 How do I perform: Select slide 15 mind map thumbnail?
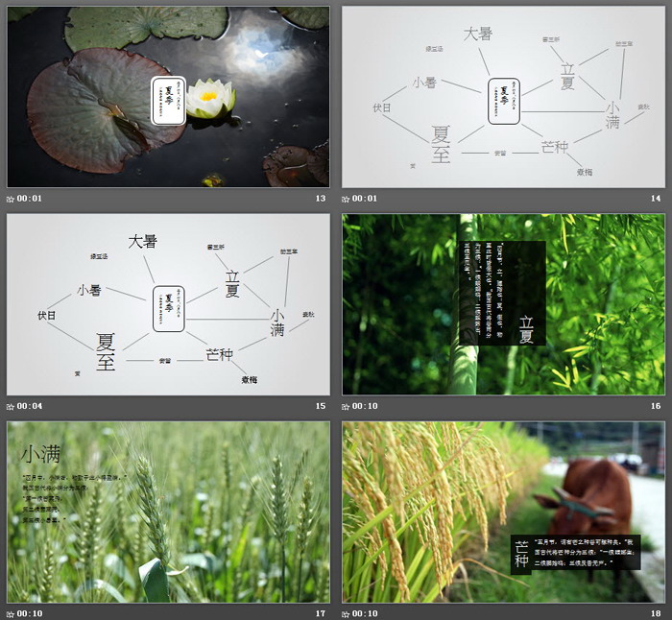click(x=168, y=304)
